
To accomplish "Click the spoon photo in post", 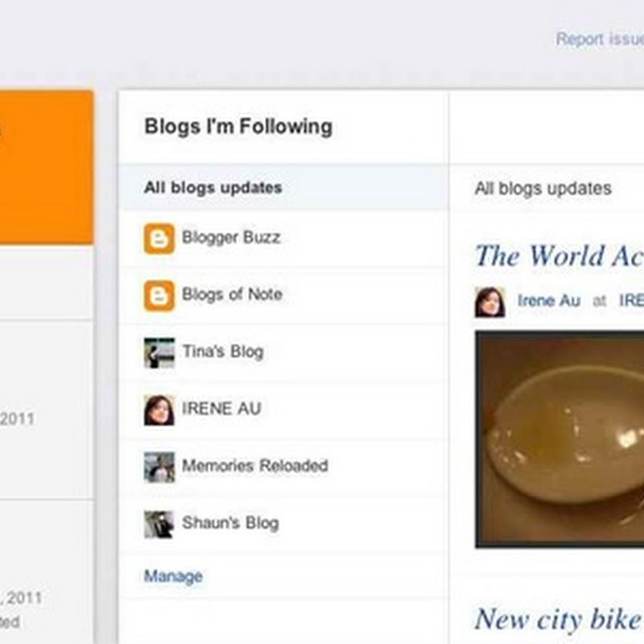I will 559,439.
